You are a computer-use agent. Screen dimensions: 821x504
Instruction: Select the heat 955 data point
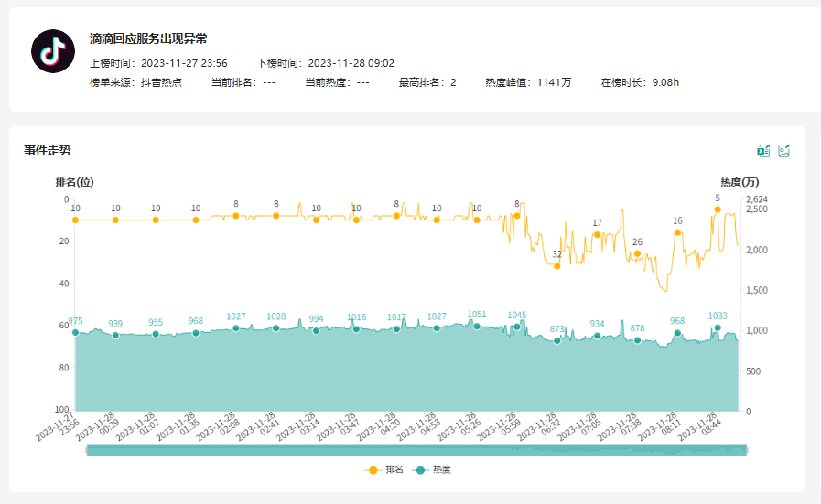(156, 334)
